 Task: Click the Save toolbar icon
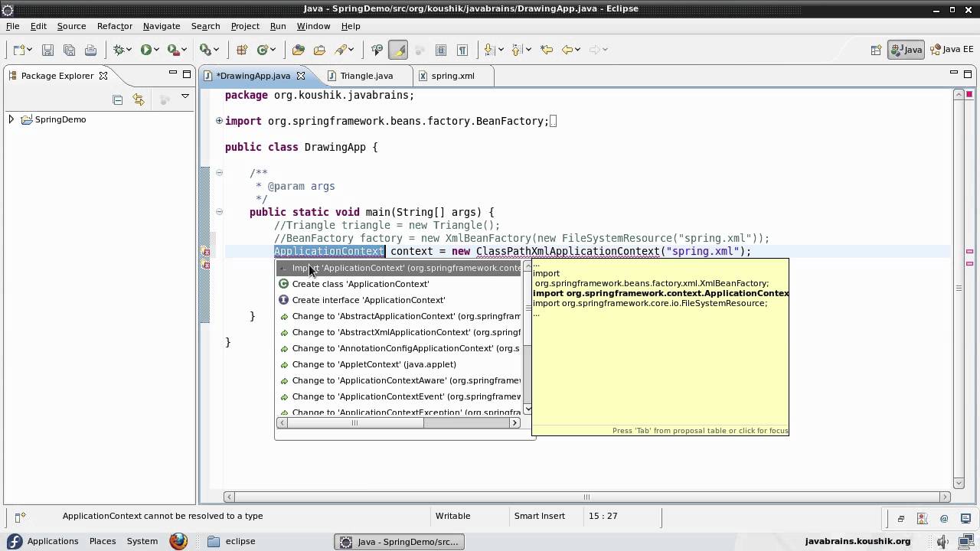tap(47, 50)
